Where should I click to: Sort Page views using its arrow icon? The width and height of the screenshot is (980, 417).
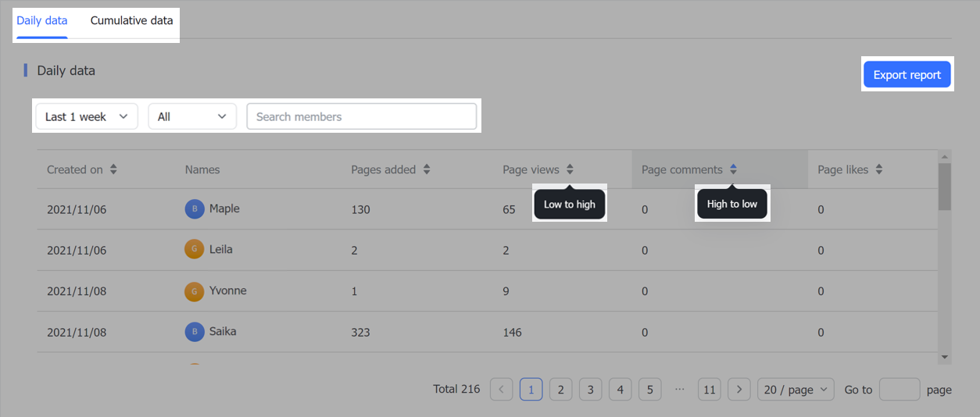(x=570, y=169)
